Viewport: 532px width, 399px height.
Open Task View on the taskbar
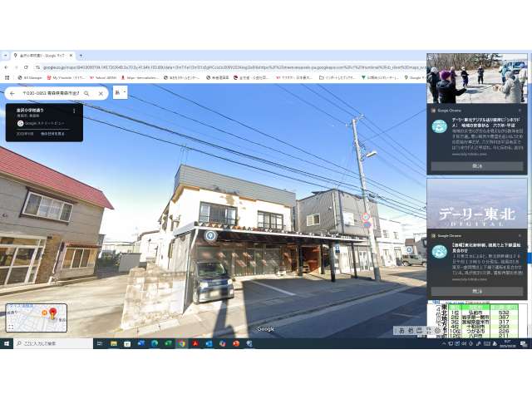(x=100, y=343)
